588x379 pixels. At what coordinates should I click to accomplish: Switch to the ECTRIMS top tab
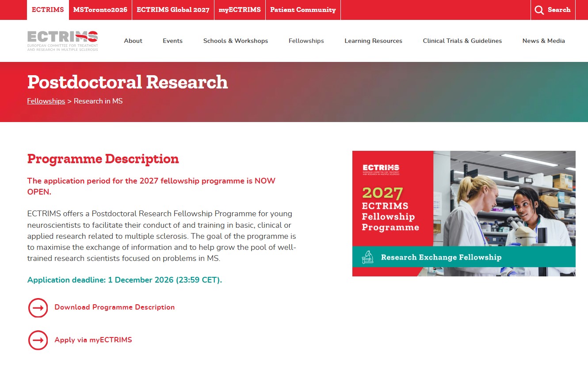click(x=48, y=10)
